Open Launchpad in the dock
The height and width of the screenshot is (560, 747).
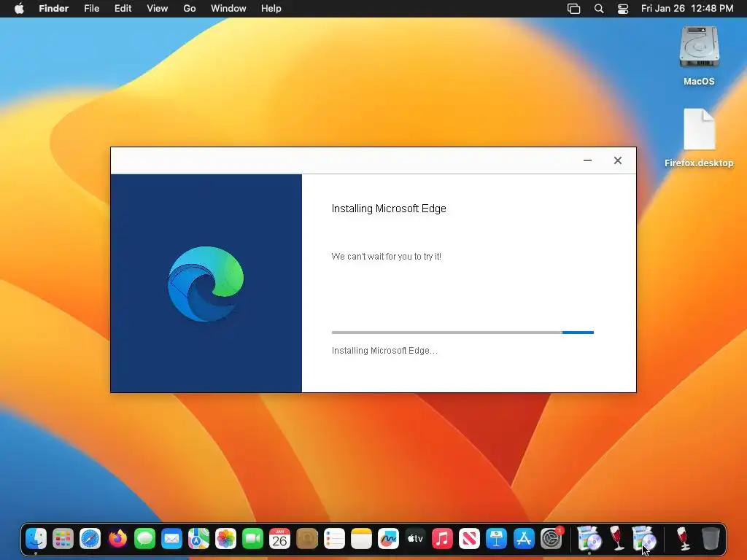[63, 539]
